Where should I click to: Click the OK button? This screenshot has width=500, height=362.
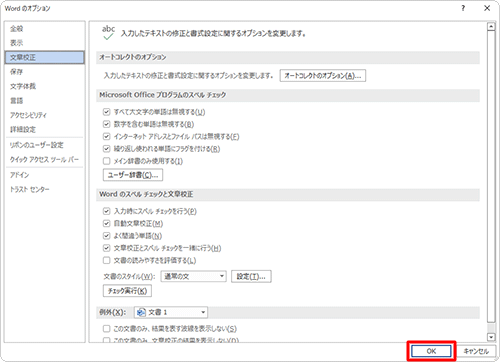431,351
